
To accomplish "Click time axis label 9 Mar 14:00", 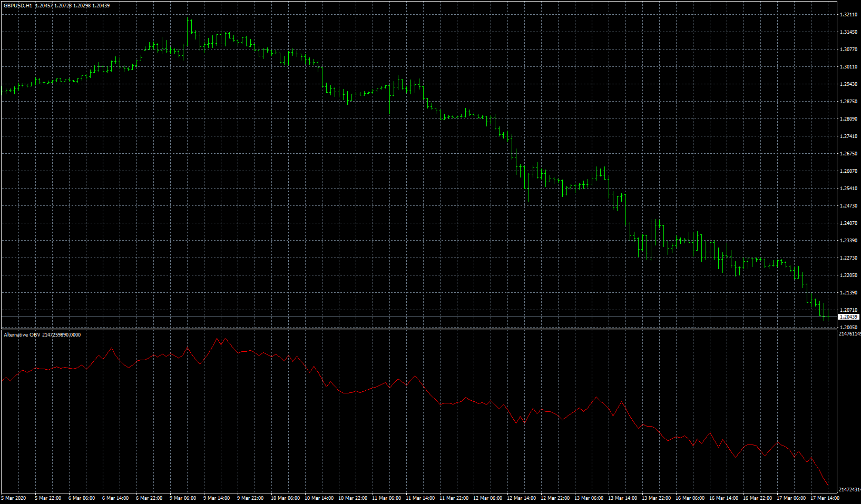I will coord(217,498).
